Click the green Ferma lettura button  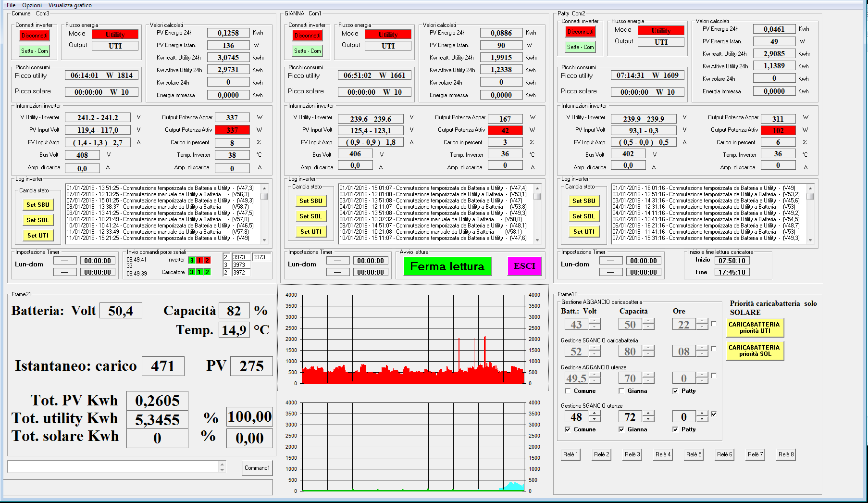click(447, 266)
